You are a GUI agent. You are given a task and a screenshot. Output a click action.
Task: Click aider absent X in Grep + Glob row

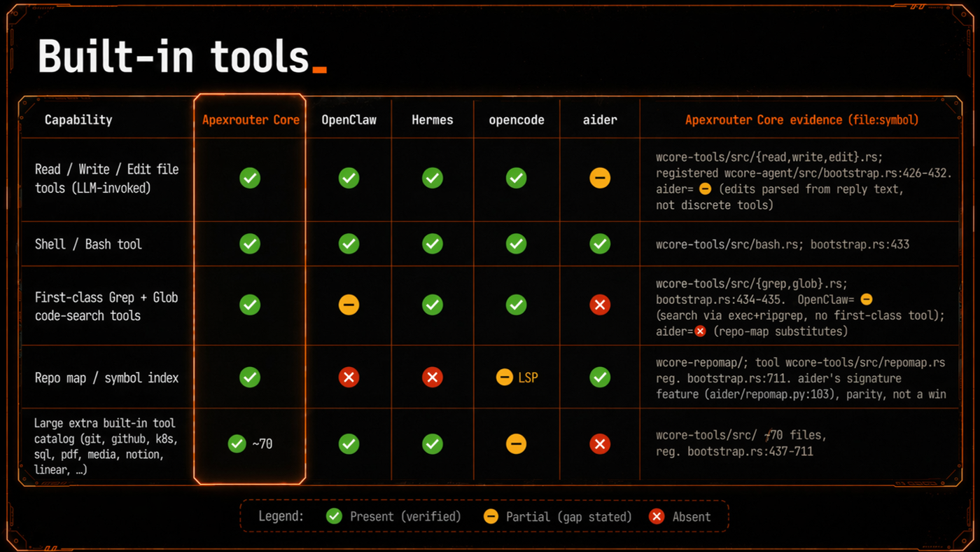600,305
